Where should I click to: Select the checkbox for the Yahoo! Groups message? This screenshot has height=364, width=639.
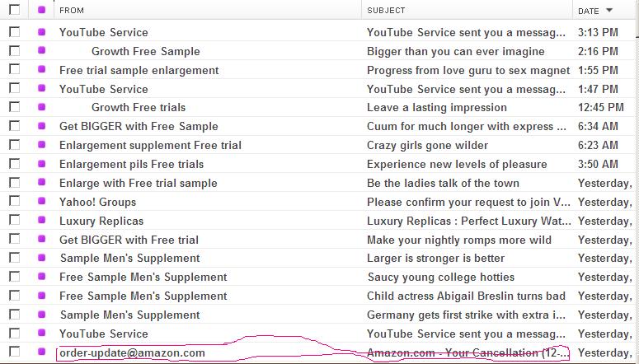(14, 202)
